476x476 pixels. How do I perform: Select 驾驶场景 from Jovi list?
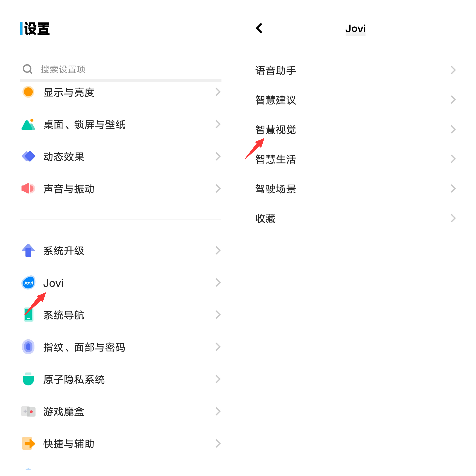[355, 189]
